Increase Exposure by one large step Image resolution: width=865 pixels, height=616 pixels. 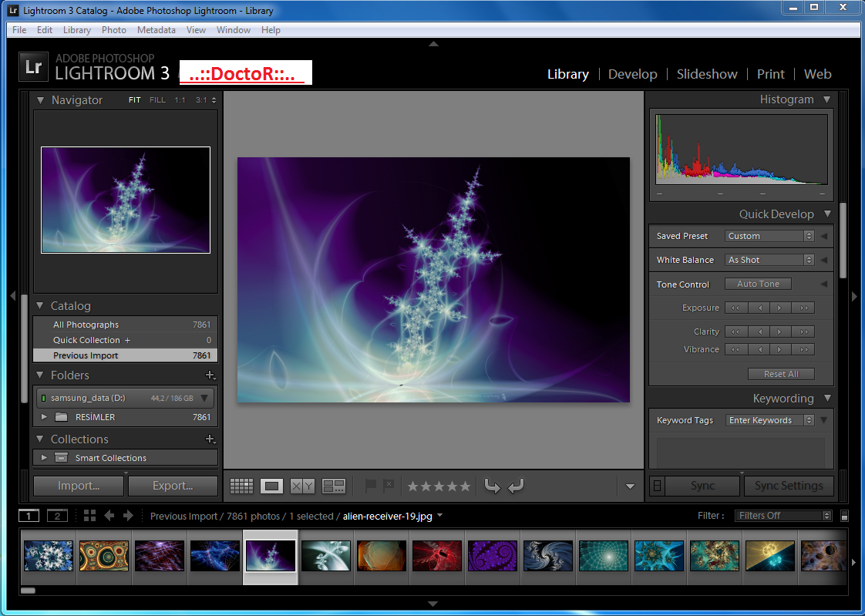pyautogui.click(x=804, y=308)
